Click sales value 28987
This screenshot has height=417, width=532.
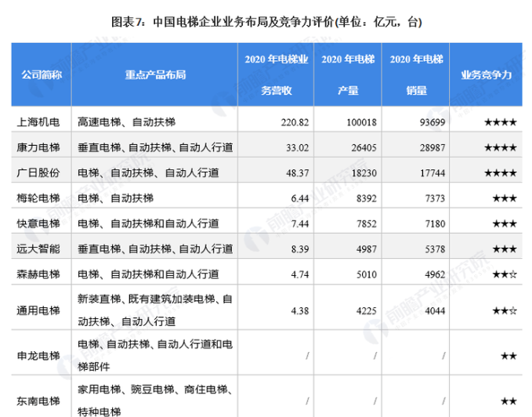tap(432, 147)
